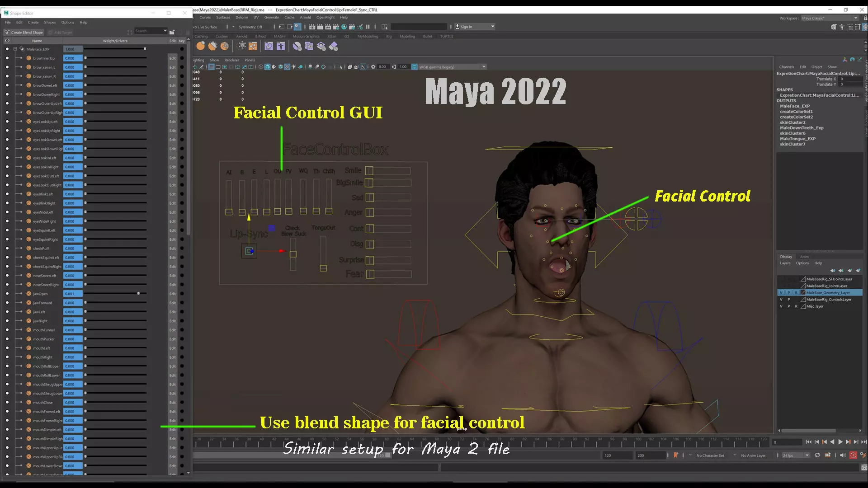The image size is (868, 488).
Task: Click the orange sphere shelf icon
Action: tap(201, 46)
